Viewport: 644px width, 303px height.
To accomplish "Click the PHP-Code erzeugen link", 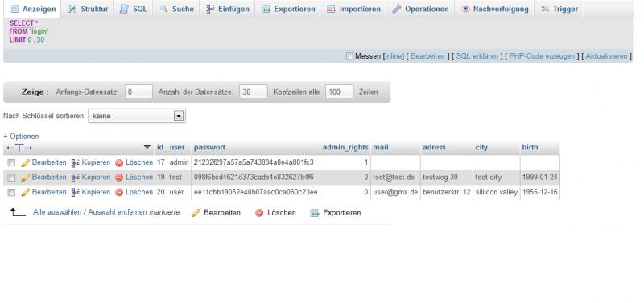I will [x=542, y=56].
